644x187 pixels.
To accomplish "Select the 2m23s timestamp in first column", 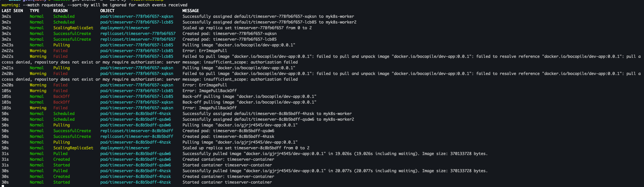I will pos(7,45).
